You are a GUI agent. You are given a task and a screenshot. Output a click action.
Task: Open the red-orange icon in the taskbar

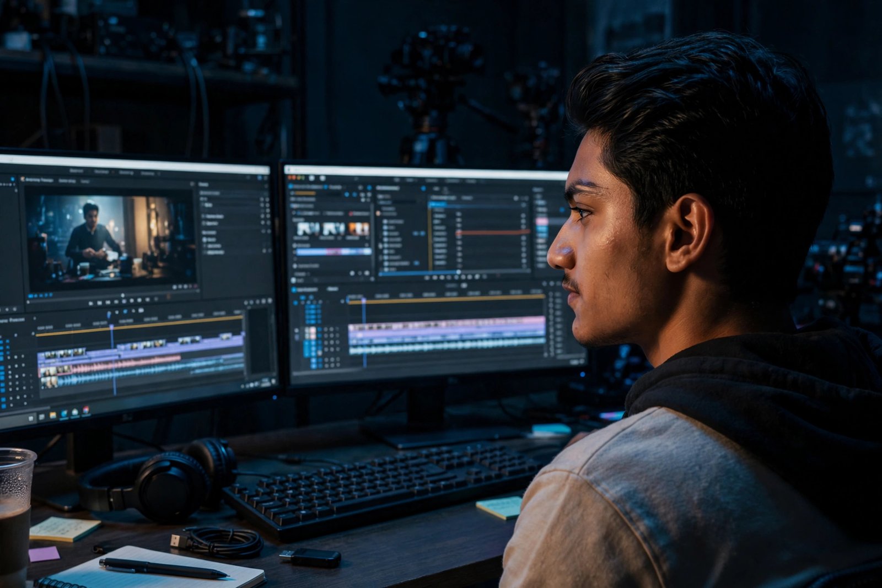pyautogui.click(x=86, y=409)
